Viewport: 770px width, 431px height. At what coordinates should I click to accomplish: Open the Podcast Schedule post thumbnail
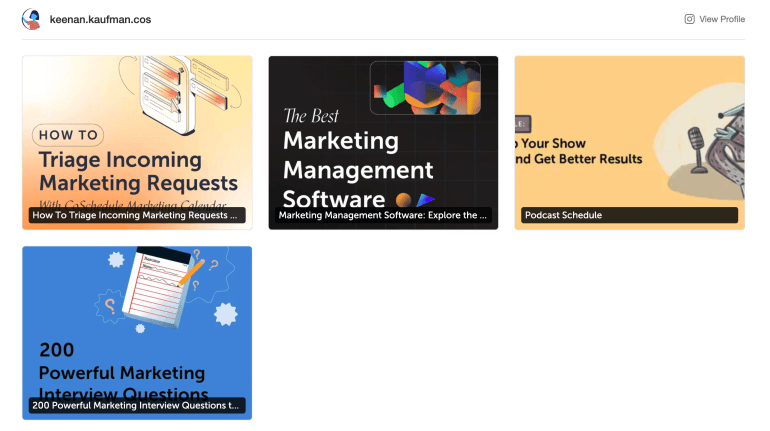click(x=630, y=142)
